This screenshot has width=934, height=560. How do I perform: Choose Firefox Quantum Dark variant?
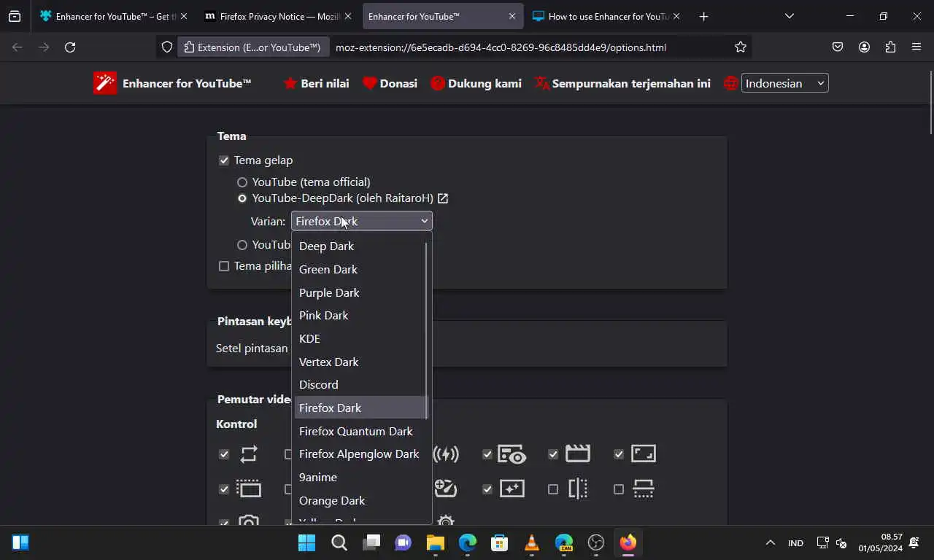(x=360, y=431)
